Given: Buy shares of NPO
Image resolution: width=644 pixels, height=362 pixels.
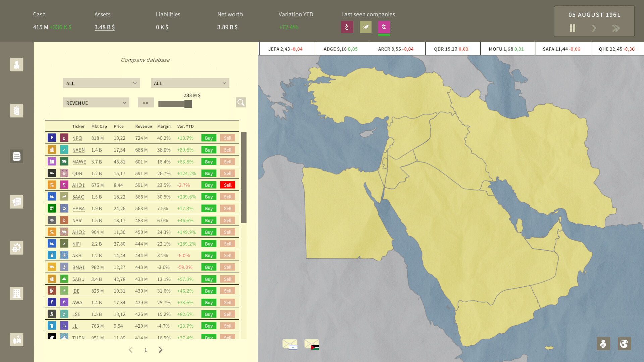Looking at the screenshot, I should (208, 138).
